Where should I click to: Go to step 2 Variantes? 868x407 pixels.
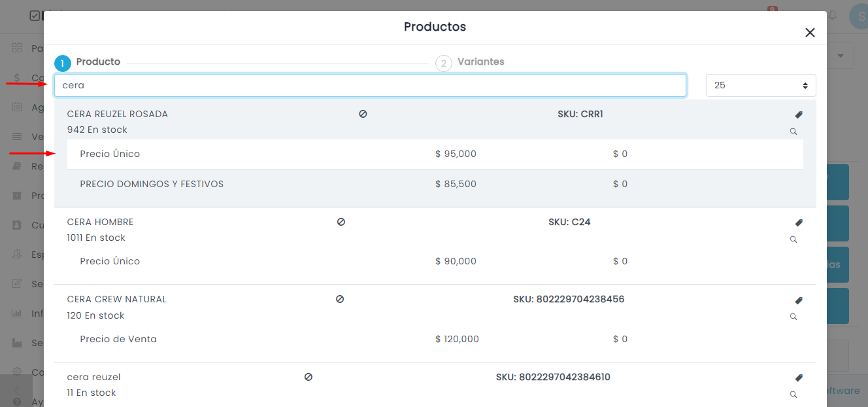(471, 63)
